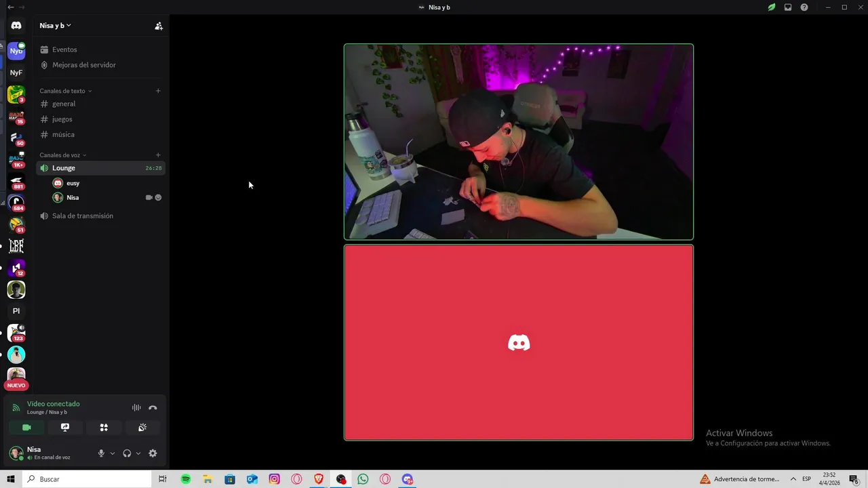The image size is (868, 488).
Task: Open Brave browser from the taskbar
Action: pyautogui.click(x=319, y=479)
